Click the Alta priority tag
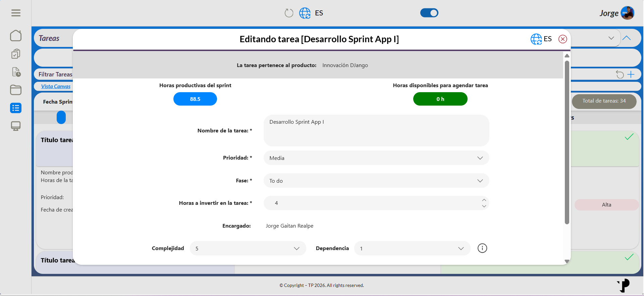Screen dimensions: 644x296 pyautogui.click(x=606, y=205)
